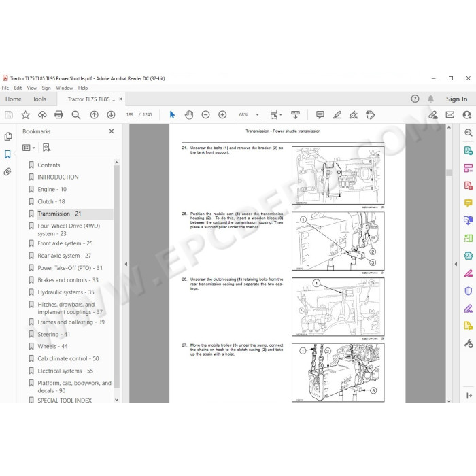Go to next page arrow
476x476 pixels.
pos(111,115)
